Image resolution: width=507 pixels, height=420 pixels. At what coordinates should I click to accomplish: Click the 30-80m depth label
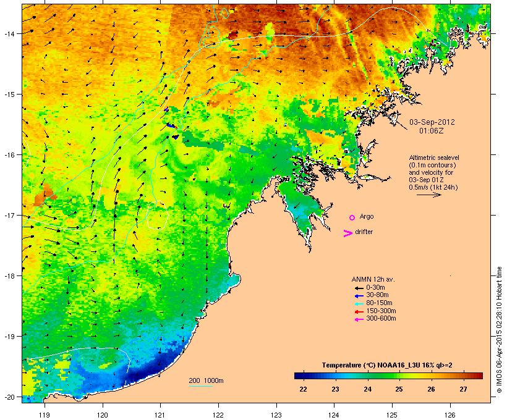click(377, 295)
